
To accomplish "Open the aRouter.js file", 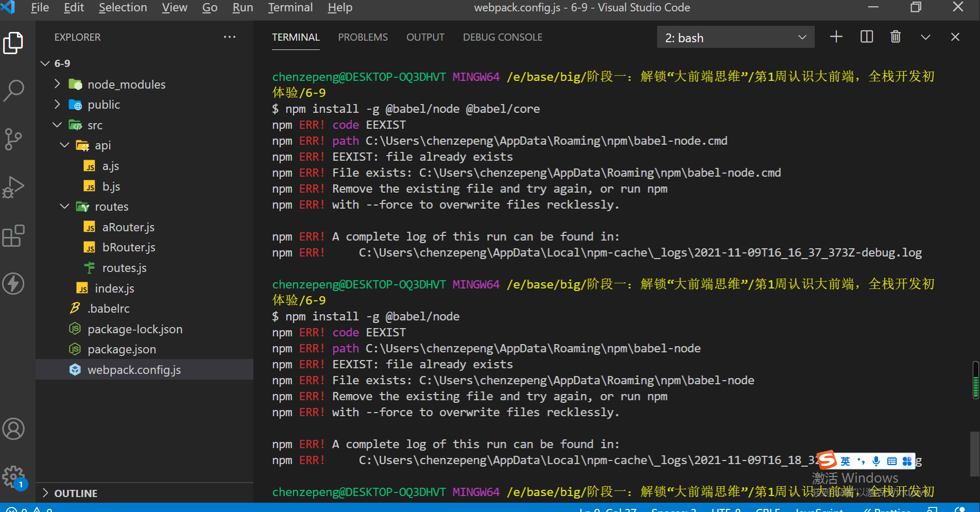I will (128, 227).
